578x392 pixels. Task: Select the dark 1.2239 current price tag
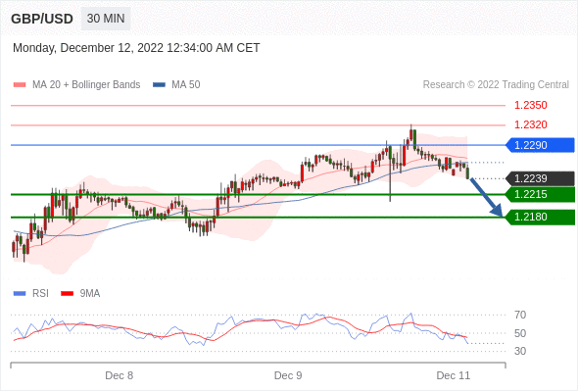point(540,179)
